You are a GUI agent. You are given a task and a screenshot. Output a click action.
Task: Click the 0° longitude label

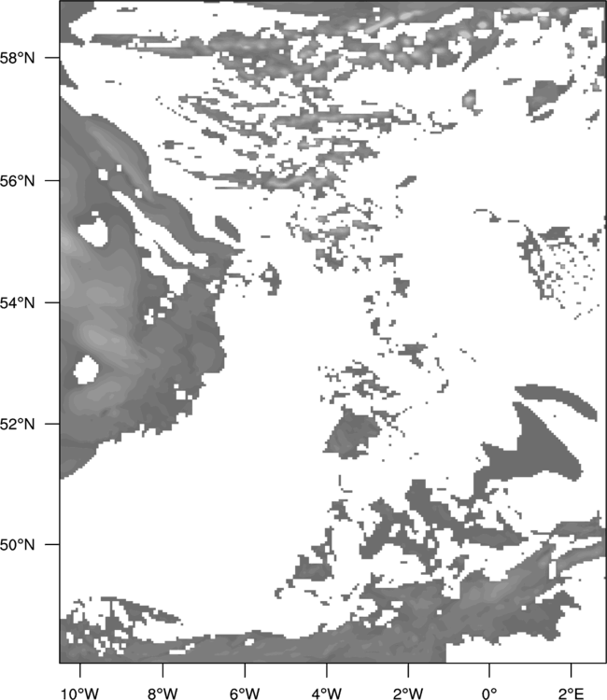pyautogui.click(x=489, y=693)
